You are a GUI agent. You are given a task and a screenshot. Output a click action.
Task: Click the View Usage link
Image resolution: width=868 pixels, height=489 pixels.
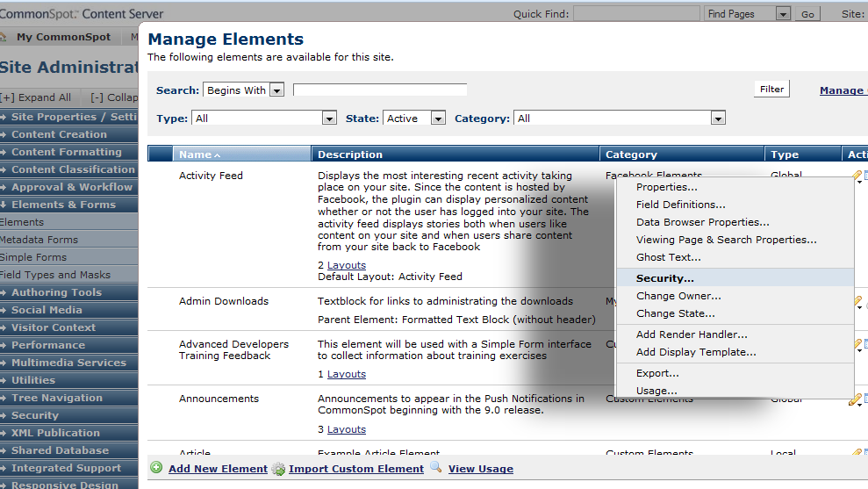pos(480,469)
